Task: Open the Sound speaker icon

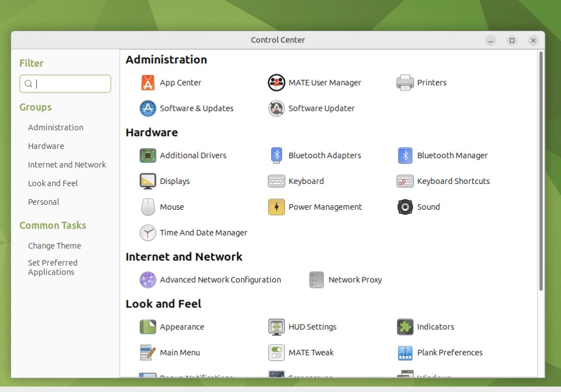Action: pyautogui.click(x=405, y=207)
